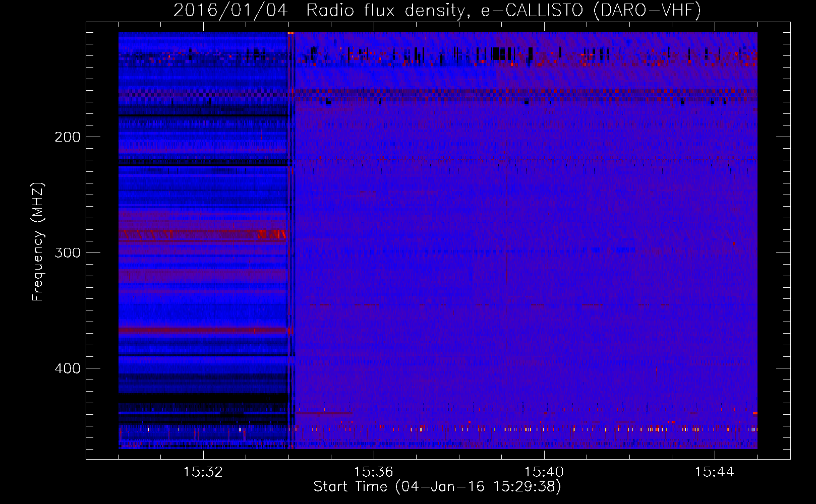Image resolution: width=816 pixels, height=504 pixels.
Task: Click the 15:32 time axis label
Action: (203, 472)
